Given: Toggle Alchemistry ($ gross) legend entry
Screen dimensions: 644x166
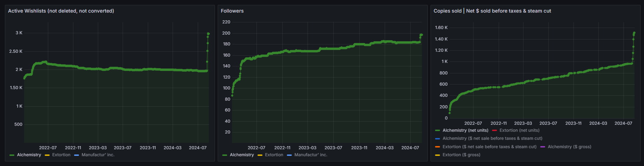Looking at the screenshot, I should click(x=570, y=147).
